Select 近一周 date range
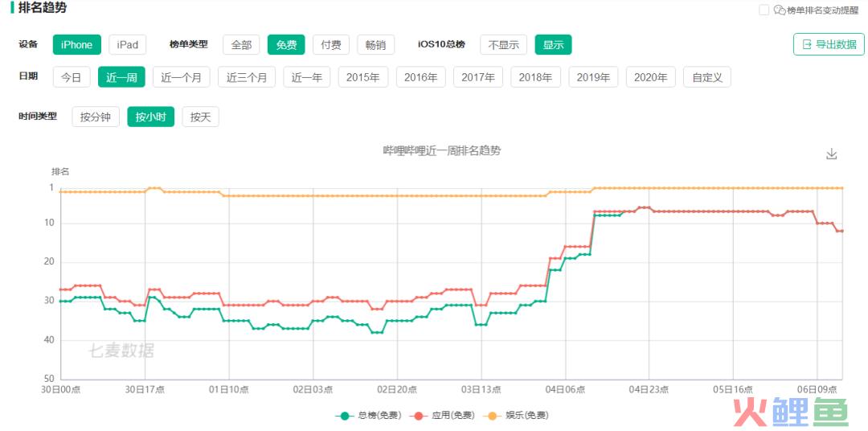This screenshot has width=868, height=431. (x=122, y=77)
